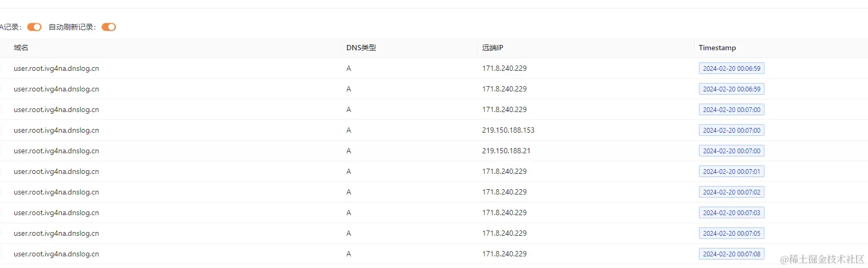Click IP 171.8.240.229 in the 00:07:02 row
Viewport: 868px width, 268px height.
505,192
